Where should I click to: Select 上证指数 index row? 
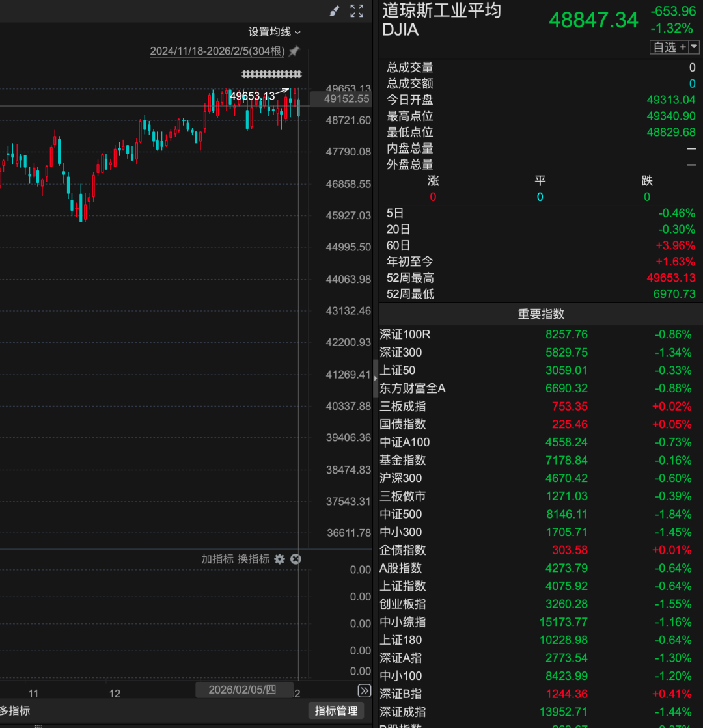coord(541,586)
